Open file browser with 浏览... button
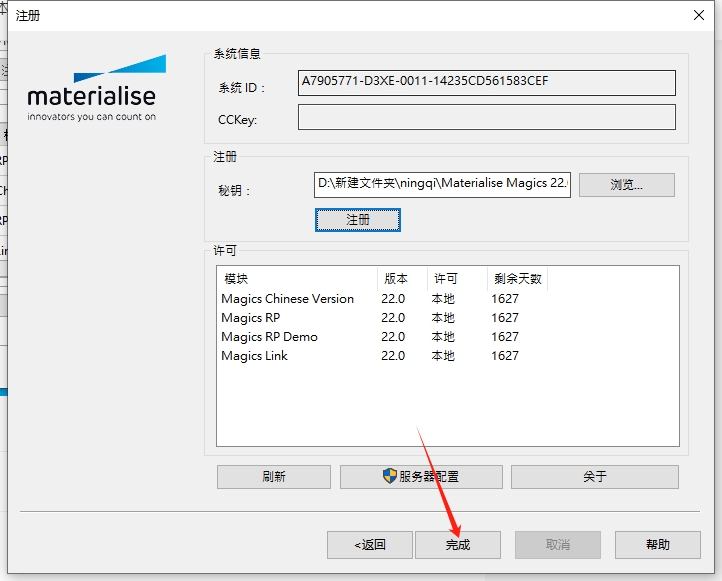This screenshot has width=722, height=581. point(627,185)
